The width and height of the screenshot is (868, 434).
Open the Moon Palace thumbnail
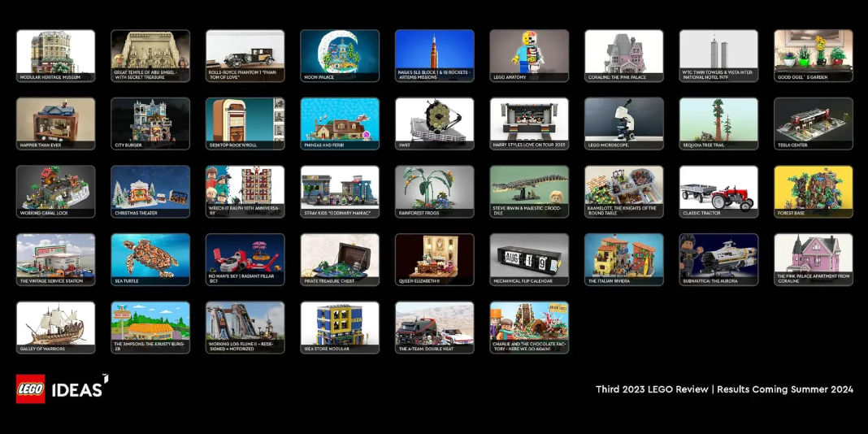coord(340,56)
